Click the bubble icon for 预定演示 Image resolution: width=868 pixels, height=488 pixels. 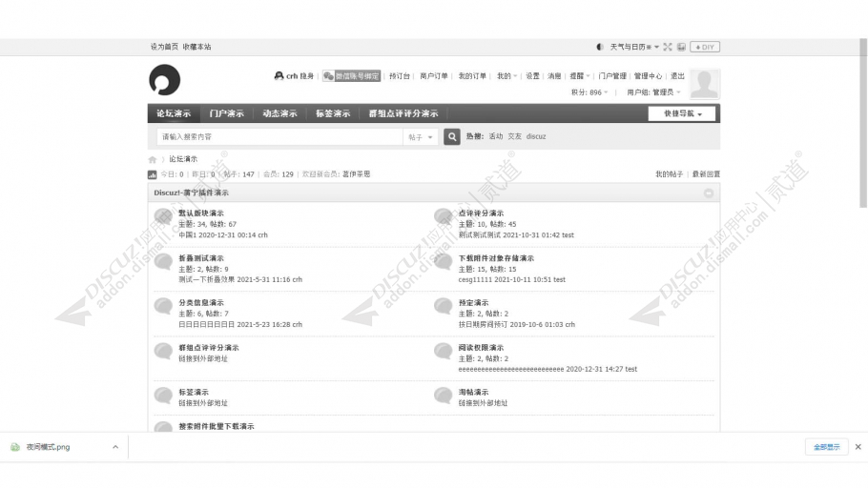pyautogui.click(x=444, y=306)
